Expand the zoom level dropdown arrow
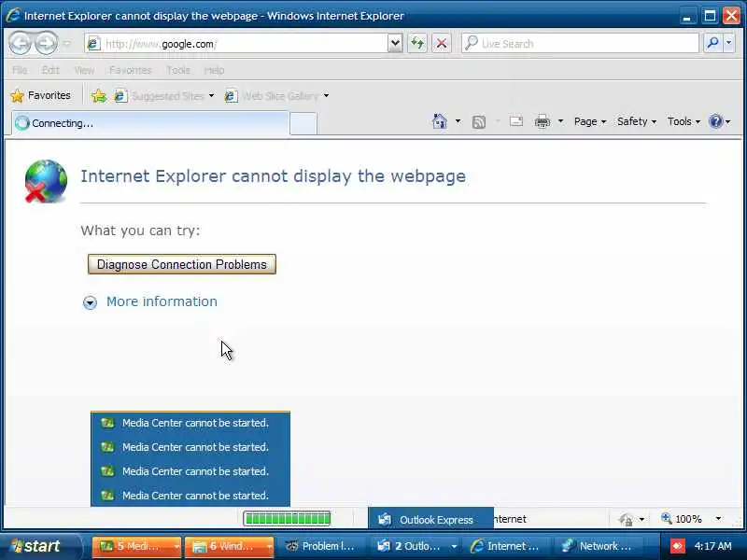Viewport: 747px width, 560px height. point(718,519)
